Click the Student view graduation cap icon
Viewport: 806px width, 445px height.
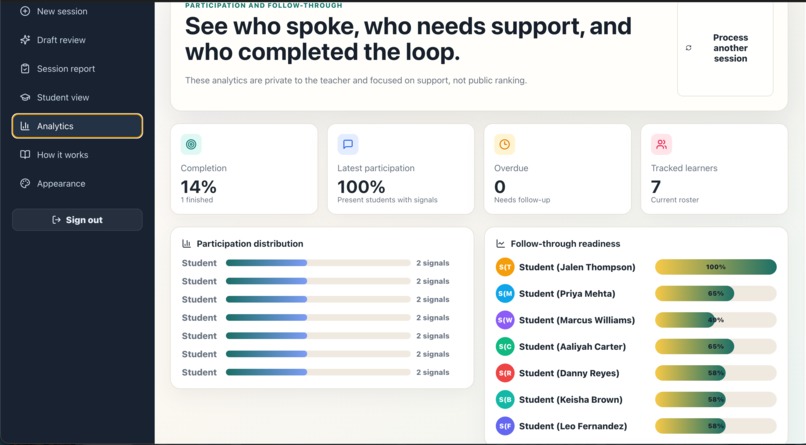pos(25,98)
